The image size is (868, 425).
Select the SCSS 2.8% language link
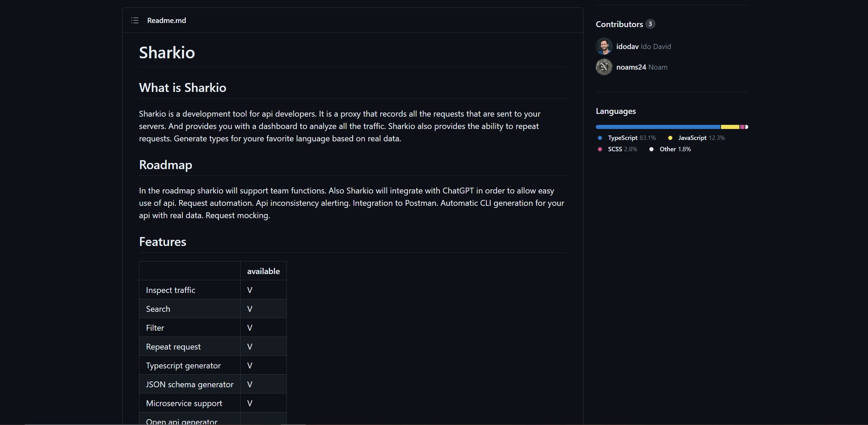point(622,149)
